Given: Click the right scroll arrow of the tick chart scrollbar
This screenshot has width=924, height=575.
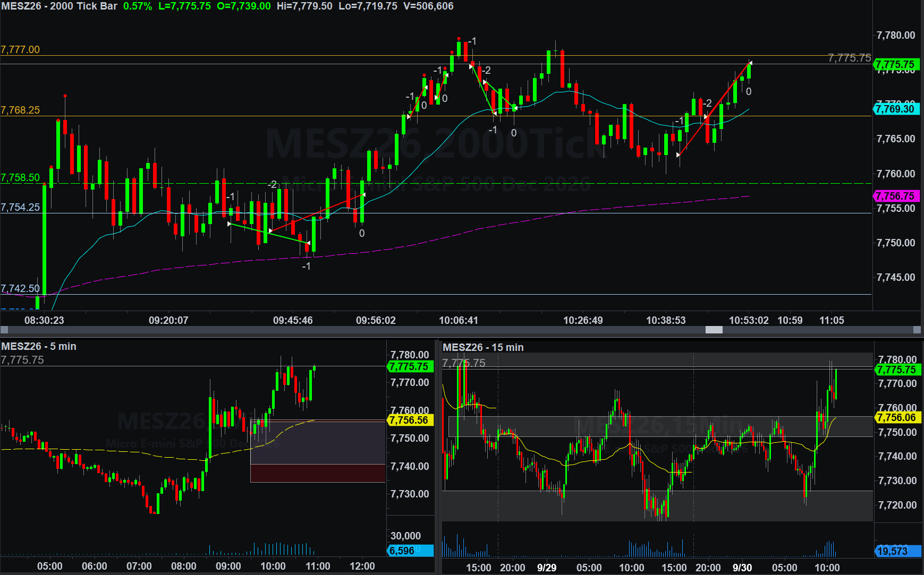Looking at the screenshot, I should 917,330.
